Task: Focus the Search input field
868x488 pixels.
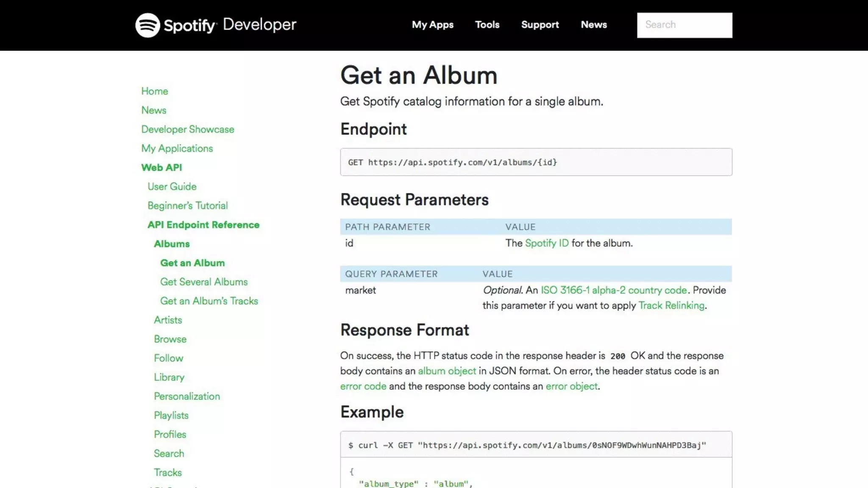Action: point(684,25)
